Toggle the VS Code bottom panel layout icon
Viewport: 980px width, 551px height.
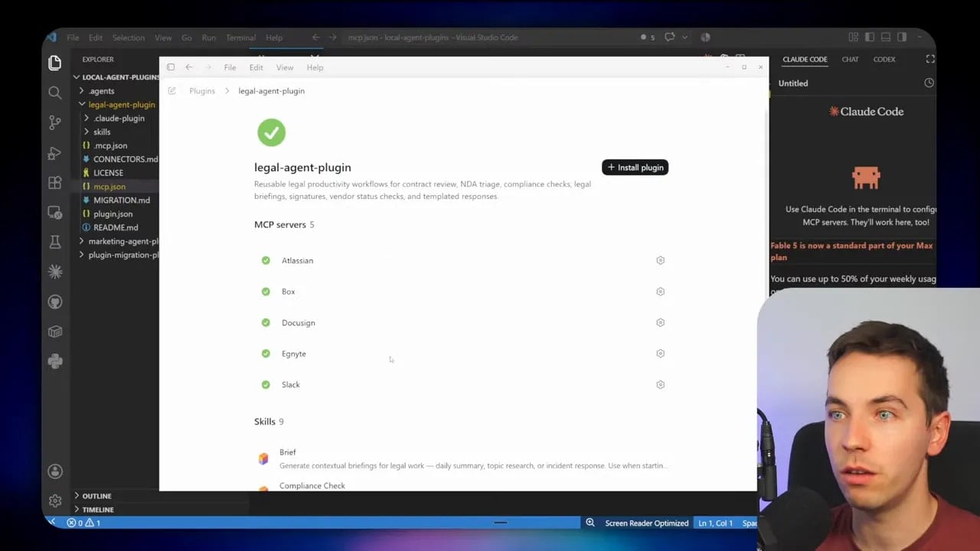[886, 37]
